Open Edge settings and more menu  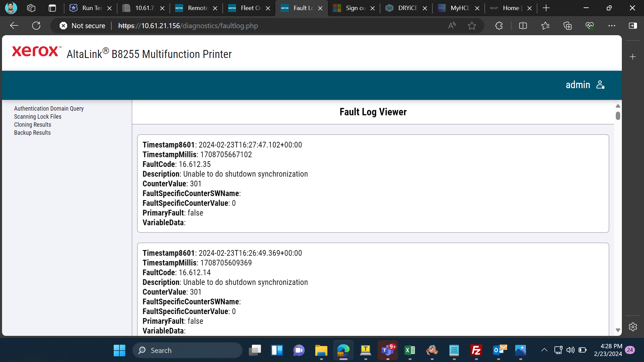click(x=612, y=25)
